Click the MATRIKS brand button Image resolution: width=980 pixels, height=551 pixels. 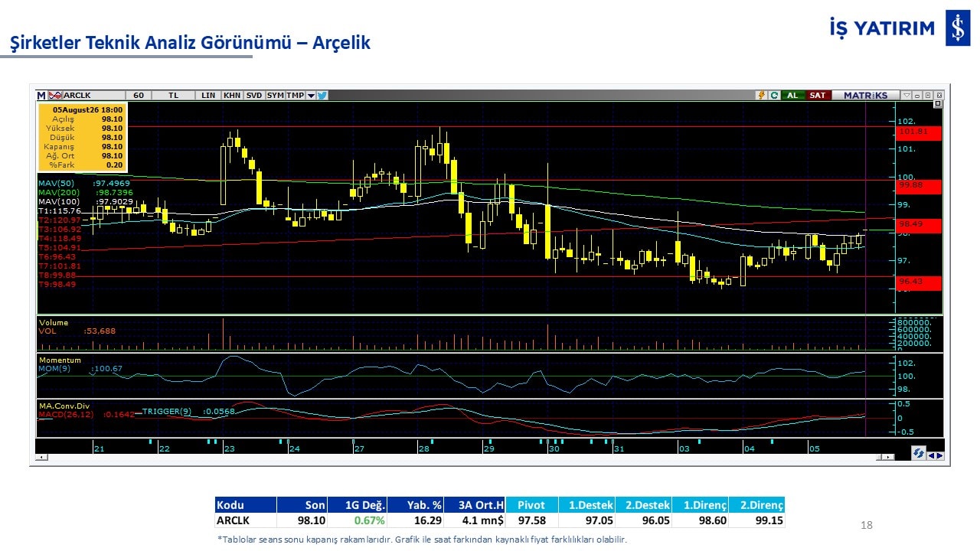[x=866, y=96]
